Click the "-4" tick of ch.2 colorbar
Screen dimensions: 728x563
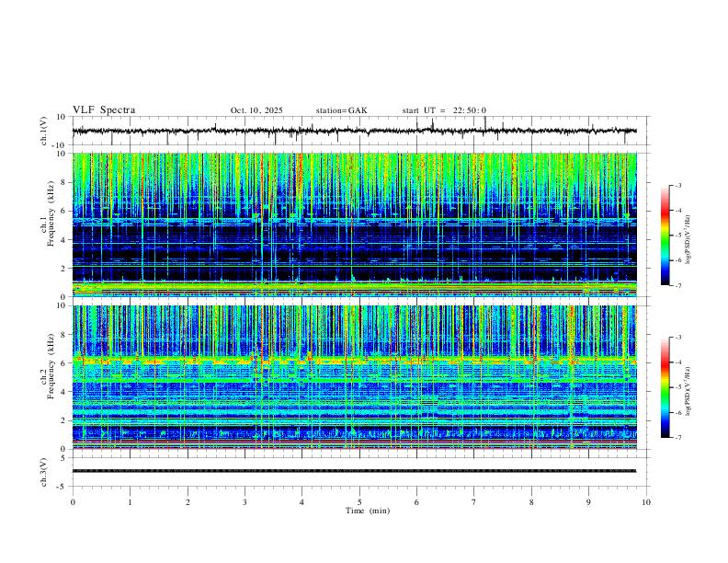pos(678,362)
